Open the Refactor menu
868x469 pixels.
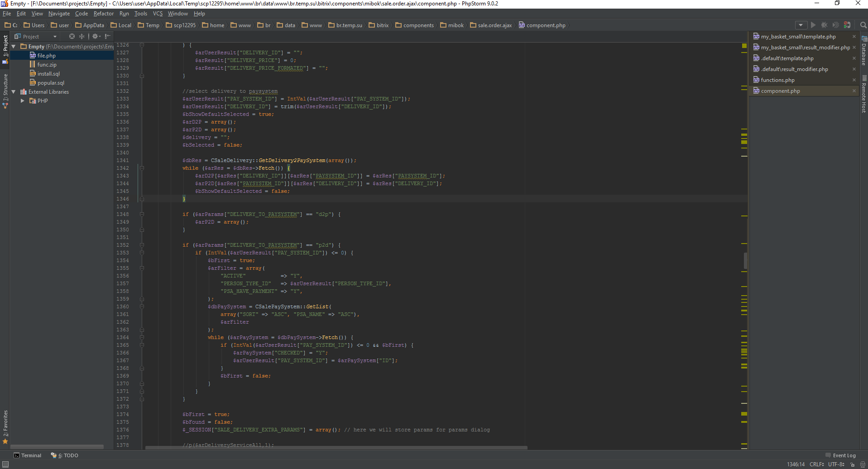(x=103, y=14)
